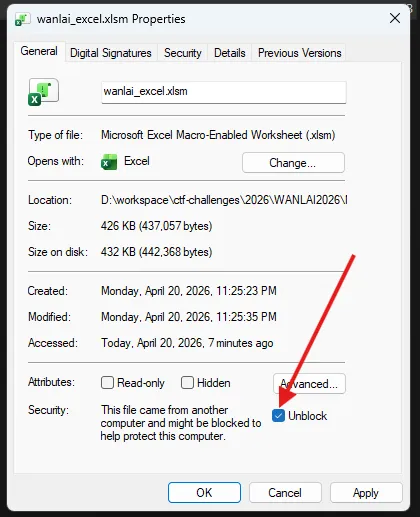Viewport: 420px width, 517px height.
Task: Click the Cancel button
Action: [285, 492]
